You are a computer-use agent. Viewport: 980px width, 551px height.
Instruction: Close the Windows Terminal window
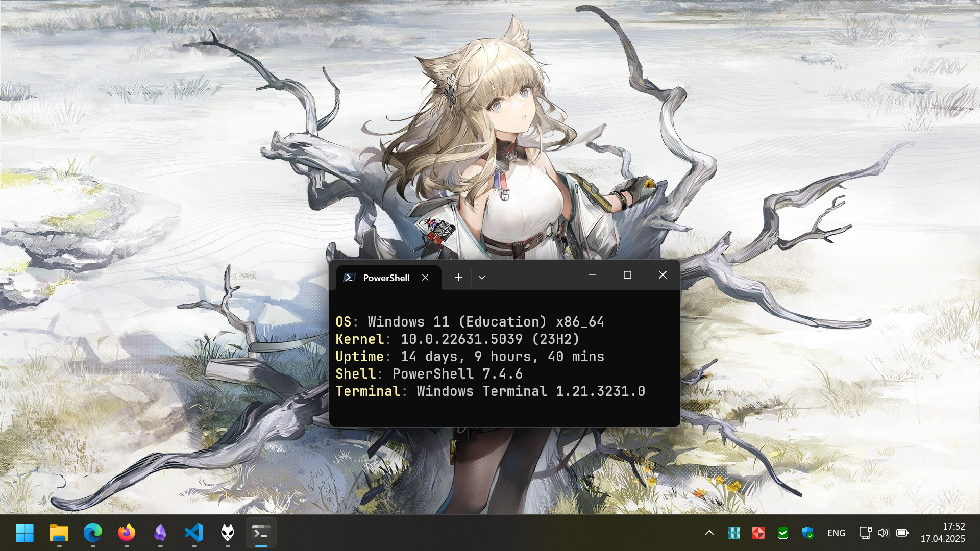point(663,275)
